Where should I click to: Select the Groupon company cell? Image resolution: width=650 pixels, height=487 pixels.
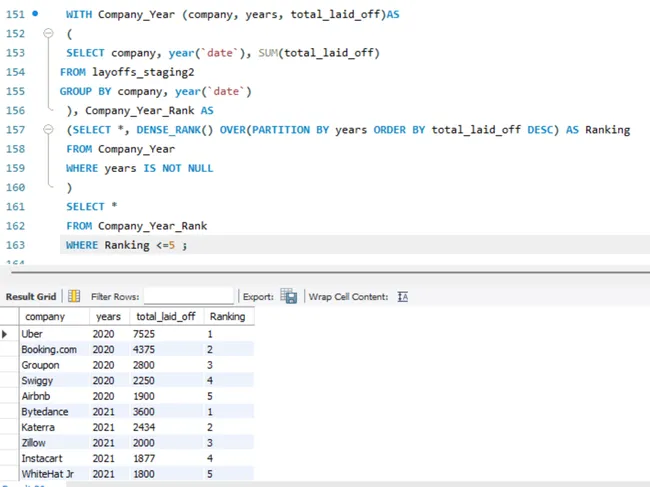(54, 365)
